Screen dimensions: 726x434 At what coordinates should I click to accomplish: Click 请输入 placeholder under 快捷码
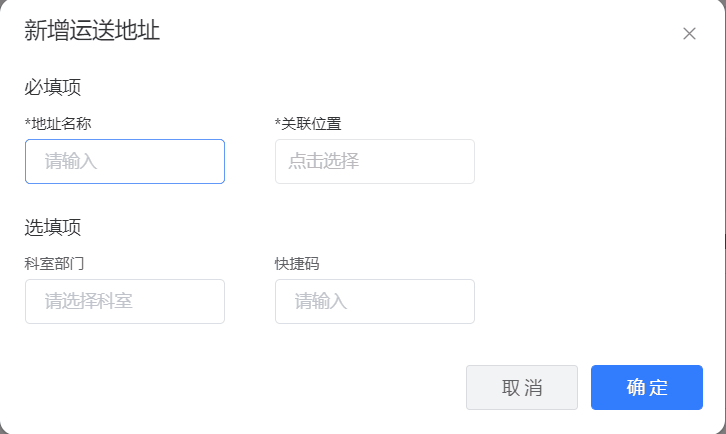tap(321, 301)
